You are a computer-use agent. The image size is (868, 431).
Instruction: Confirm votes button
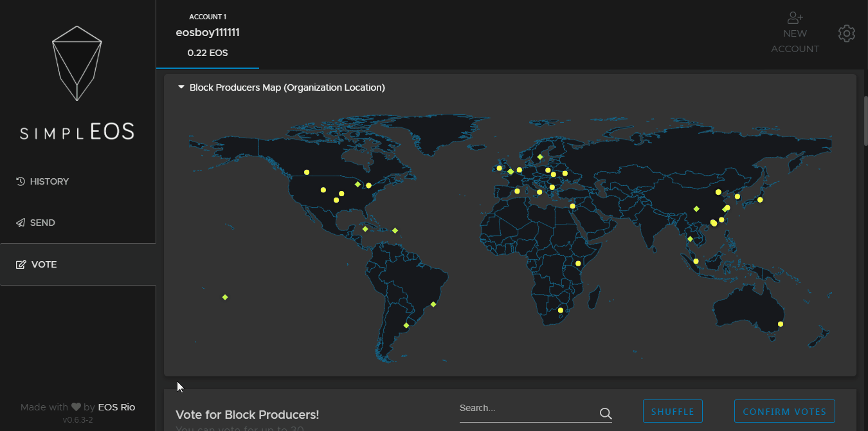[x=784, y=412]
